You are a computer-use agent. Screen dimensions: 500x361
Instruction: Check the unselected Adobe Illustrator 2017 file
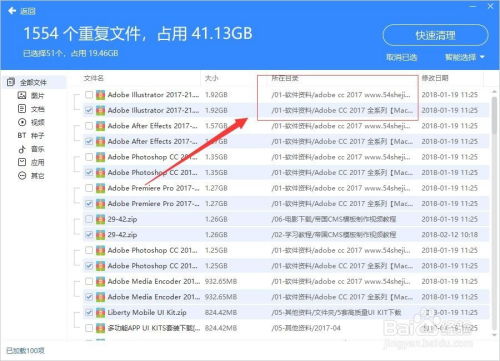click(x=89, y=95)
